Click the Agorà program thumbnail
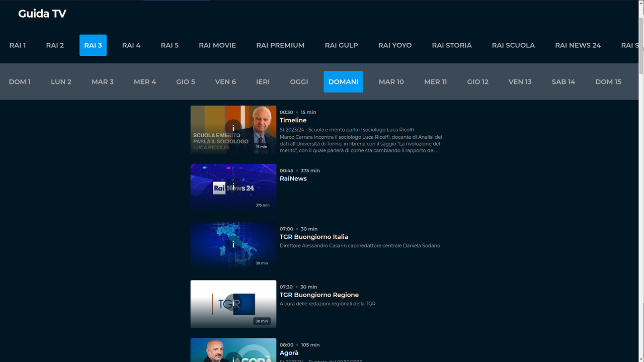The width and height of the screenshot is (644, 362). (x=233, y=350)
